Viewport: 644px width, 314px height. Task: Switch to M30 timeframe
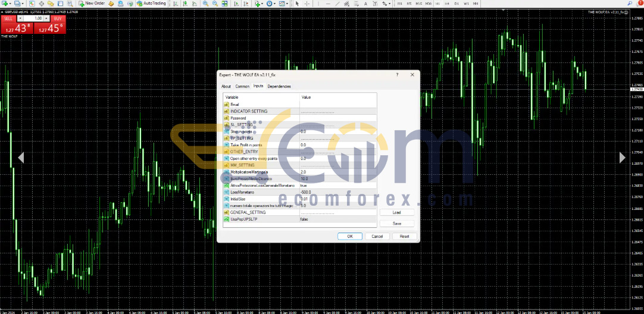click(429, 4)
